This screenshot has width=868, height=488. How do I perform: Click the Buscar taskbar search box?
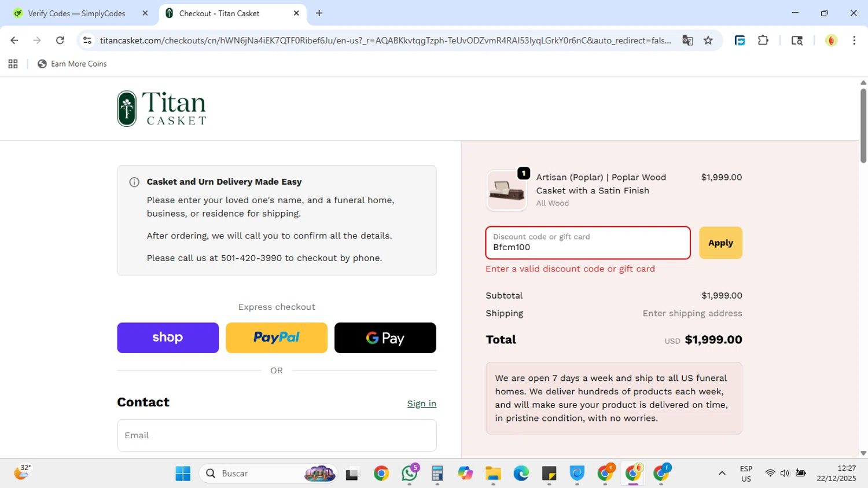(x=269, y=474)
